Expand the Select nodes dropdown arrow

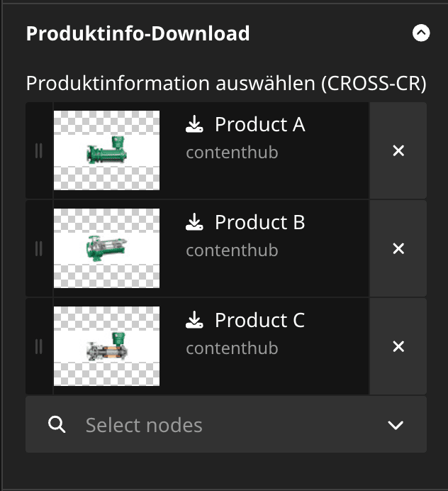[396, 425]
